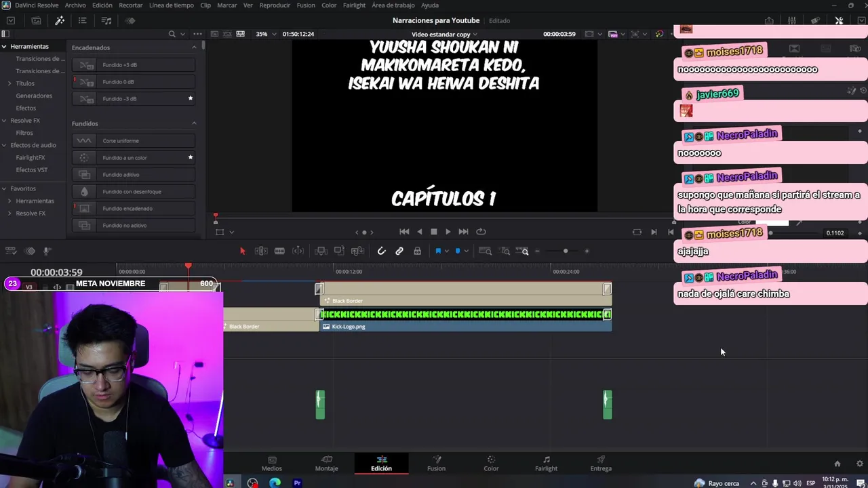The image size is (868, 488).
Task: Open the Sound Library icon
Action: [106, 20]
